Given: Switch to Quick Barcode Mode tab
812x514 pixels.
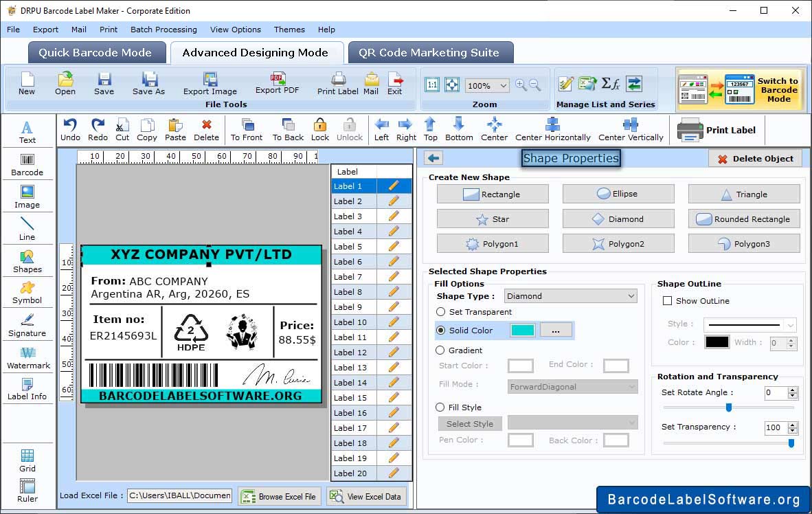Looking at the screenshot, I should (96, 52).
